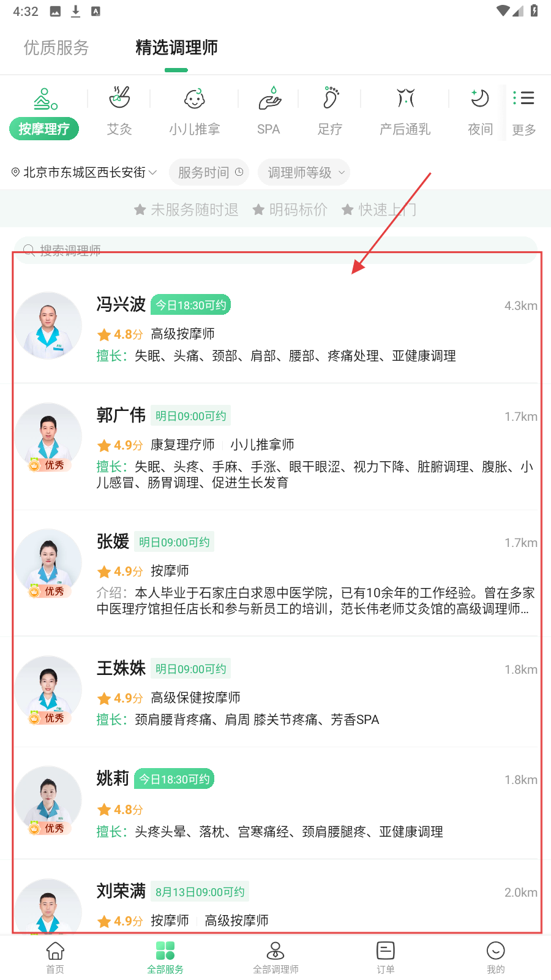Open the 服务时间 service time filter
Screen dimensions: 551x980
coord(210,173)
